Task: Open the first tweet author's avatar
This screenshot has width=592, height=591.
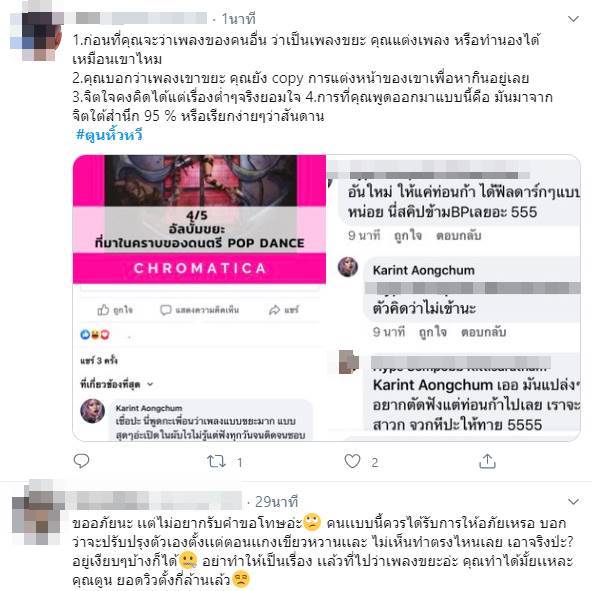Action: click(36, 36)
